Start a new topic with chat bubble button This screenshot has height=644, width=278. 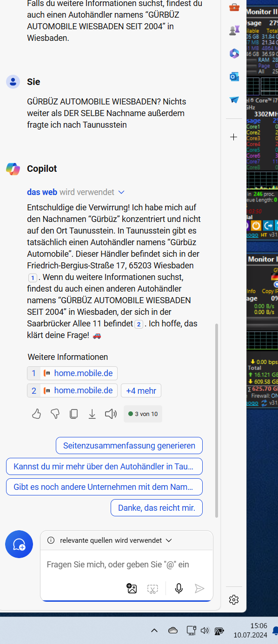(19, 544)
